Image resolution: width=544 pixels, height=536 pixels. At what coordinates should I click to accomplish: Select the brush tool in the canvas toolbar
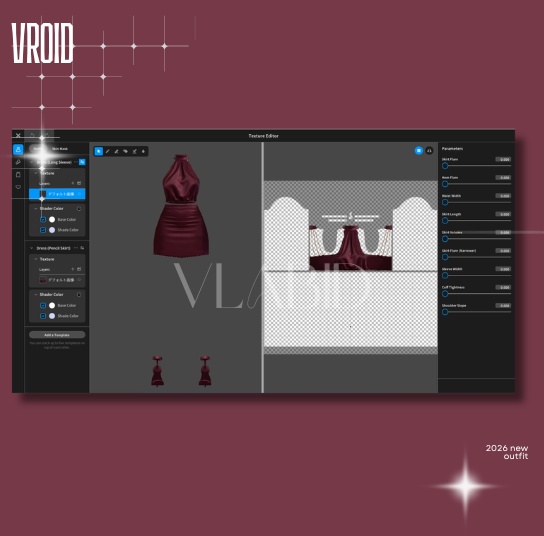tap(108, 151)
